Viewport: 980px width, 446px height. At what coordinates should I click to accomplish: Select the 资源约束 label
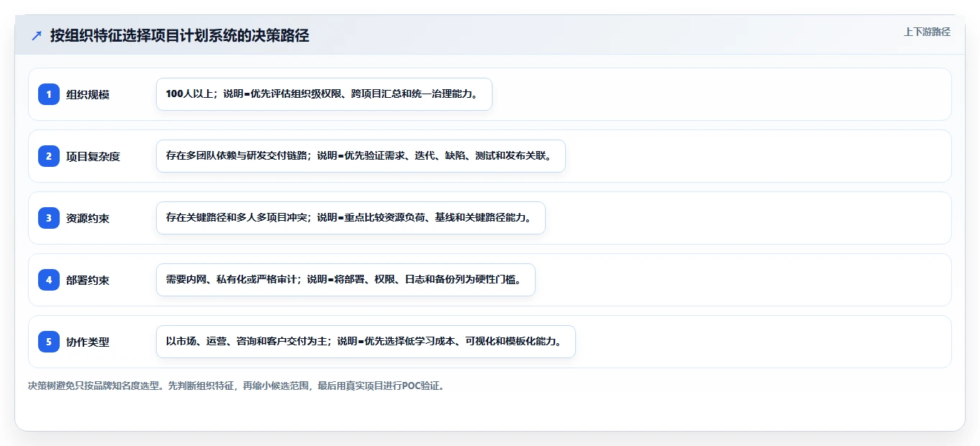pyautogui.click(x=88, y=218)
